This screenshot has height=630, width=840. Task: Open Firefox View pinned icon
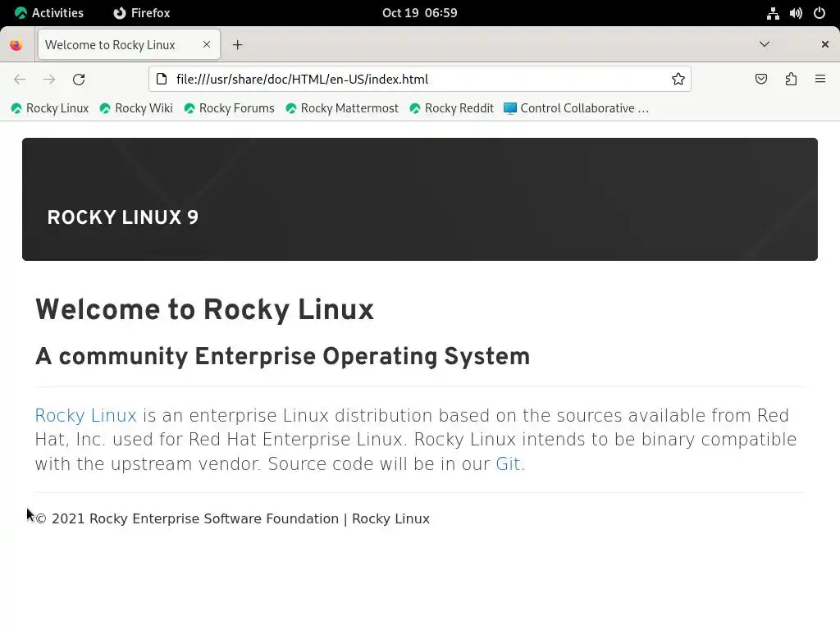tap(16, 45)
